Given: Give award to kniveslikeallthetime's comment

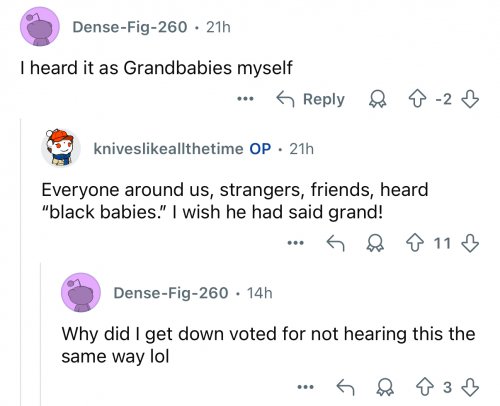Looking at the screenshot, I should pyautogui.click(x=375, y=243).
